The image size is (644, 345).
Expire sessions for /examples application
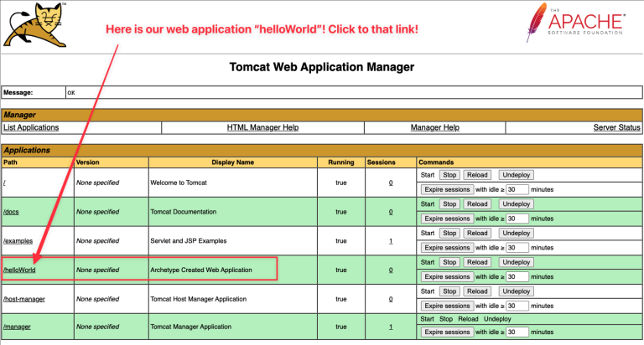tap(447, 248)
